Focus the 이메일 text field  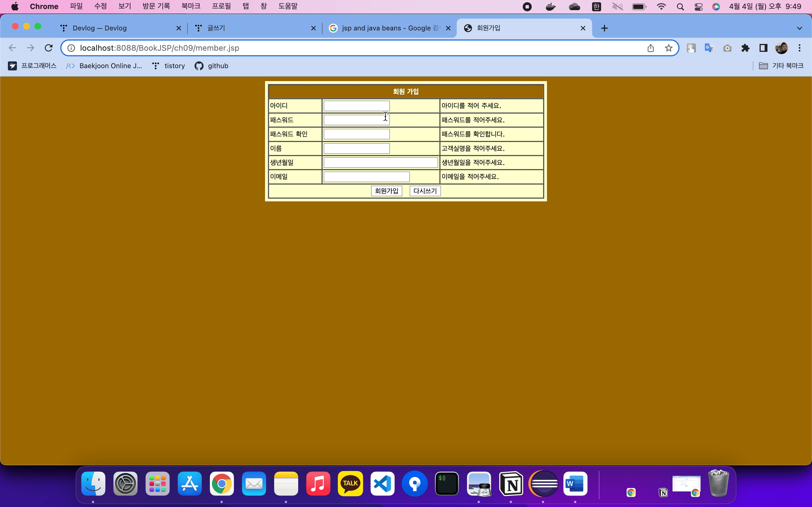click(x=367, y=177)
